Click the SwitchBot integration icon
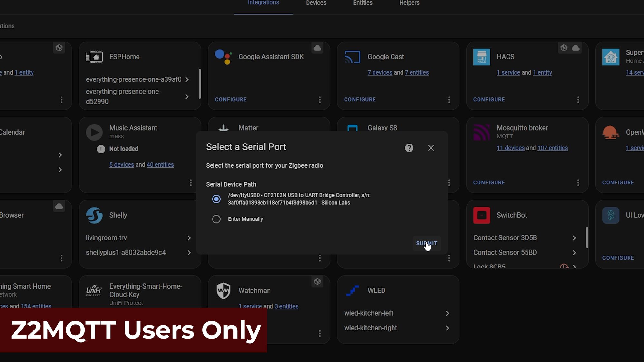644x362 pixels. pos(482,215)
